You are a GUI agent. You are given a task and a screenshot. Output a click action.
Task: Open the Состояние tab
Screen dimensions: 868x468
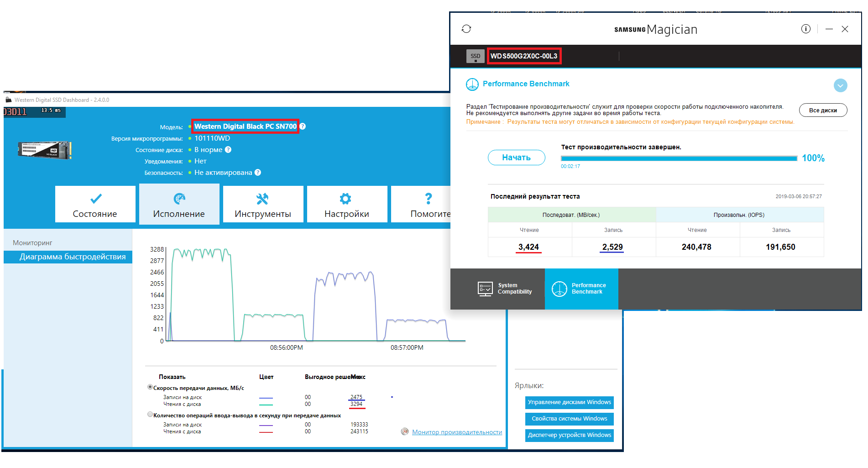95,204
